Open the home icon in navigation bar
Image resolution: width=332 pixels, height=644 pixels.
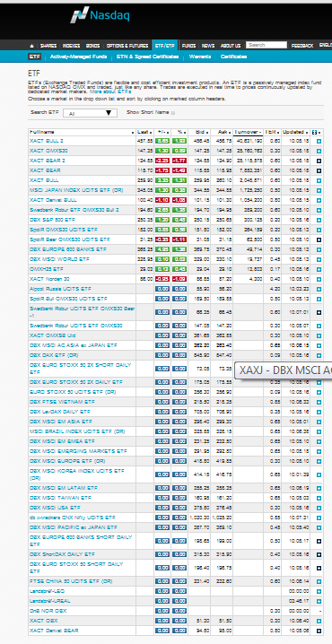pos(31,46)
